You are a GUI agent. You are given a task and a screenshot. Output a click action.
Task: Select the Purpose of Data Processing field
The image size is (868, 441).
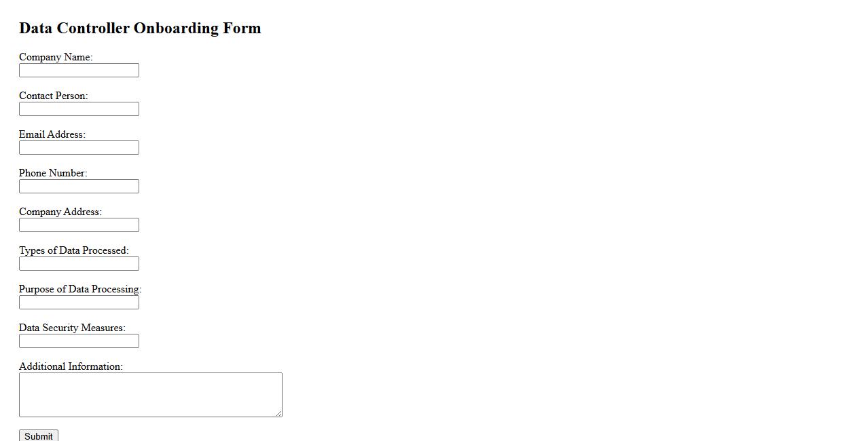coord(79,303)
